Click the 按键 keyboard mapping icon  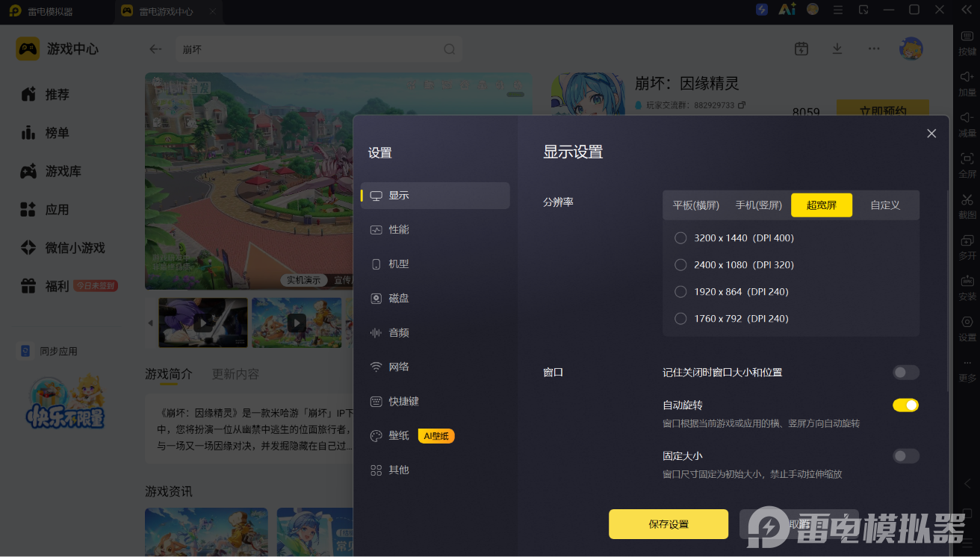tap(967, 37)
